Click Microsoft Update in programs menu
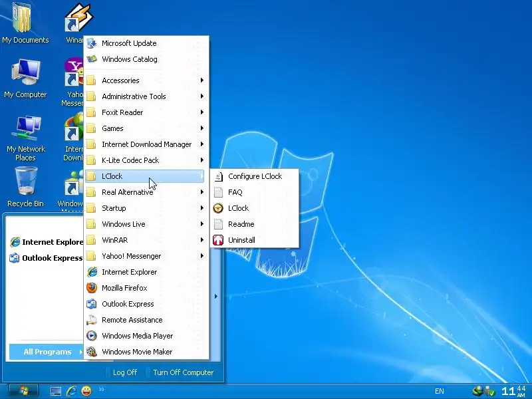Viewport: 532px width, 399px height. click(x=146, y=43)
